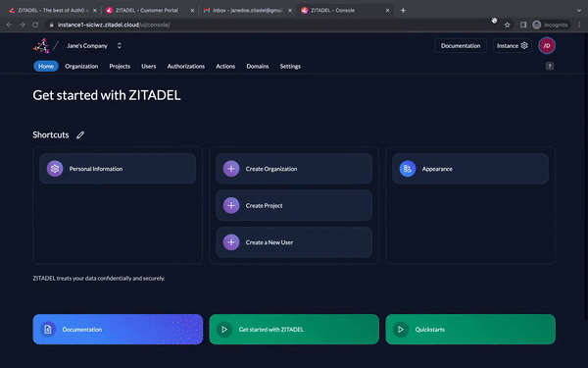
Task: Click the ZITADEL logo icon
Action: coord(41,46)
